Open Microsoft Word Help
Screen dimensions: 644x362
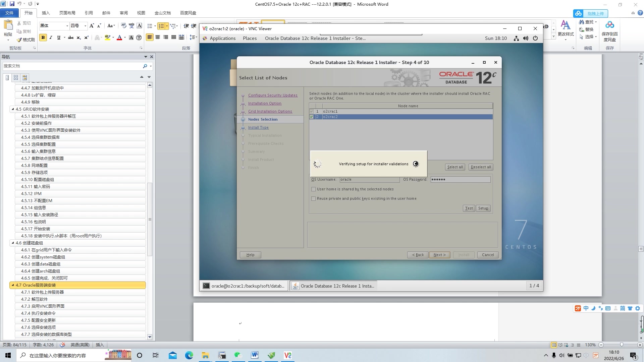click(640, 13)
